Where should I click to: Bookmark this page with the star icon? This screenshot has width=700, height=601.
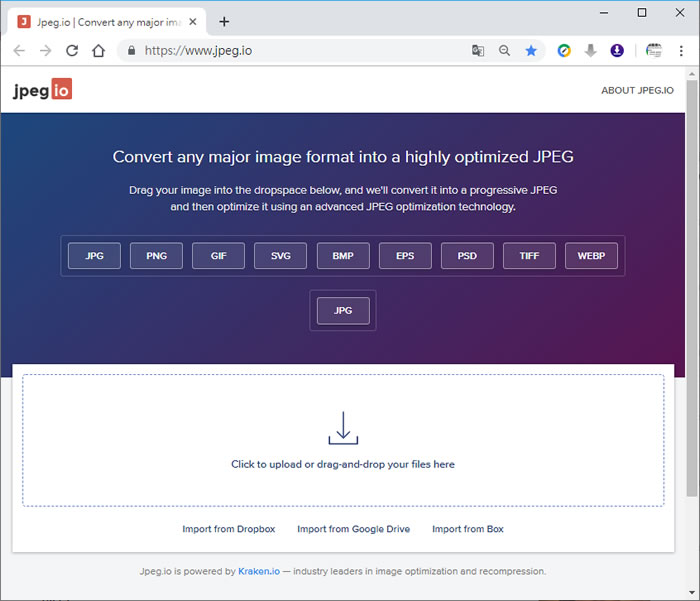531,51
